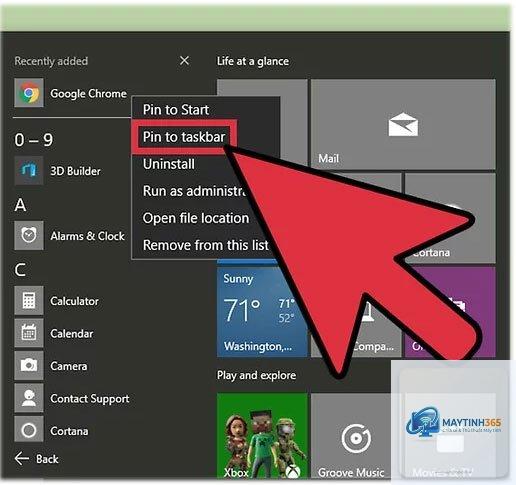The height and width of the screenshot is (485, 516).
Task: Open the Google Chrome app icon
Action: pyautogui.click(x=29, y=93)
